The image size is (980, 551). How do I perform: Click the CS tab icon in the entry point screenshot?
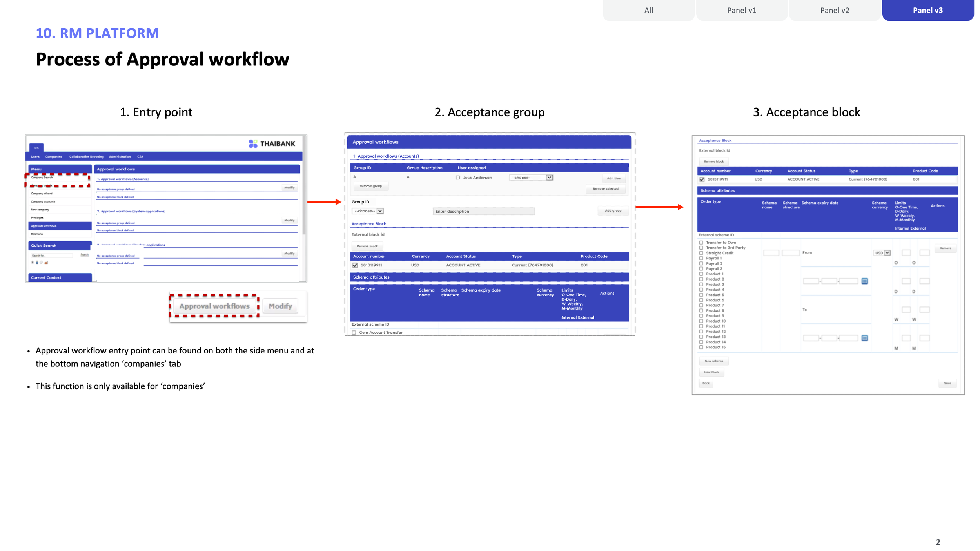[36, 148]
